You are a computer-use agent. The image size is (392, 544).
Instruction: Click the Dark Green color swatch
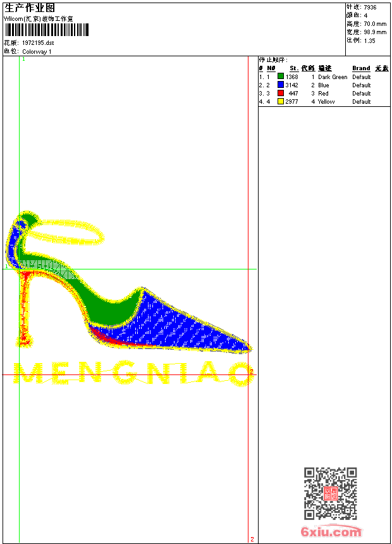(x=281, y=76)
